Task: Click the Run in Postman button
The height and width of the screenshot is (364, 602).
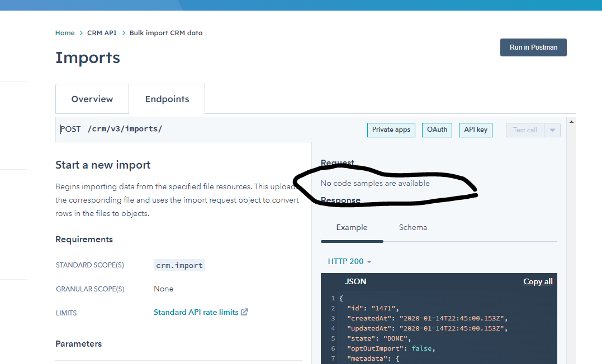Action: coord(533,47)
